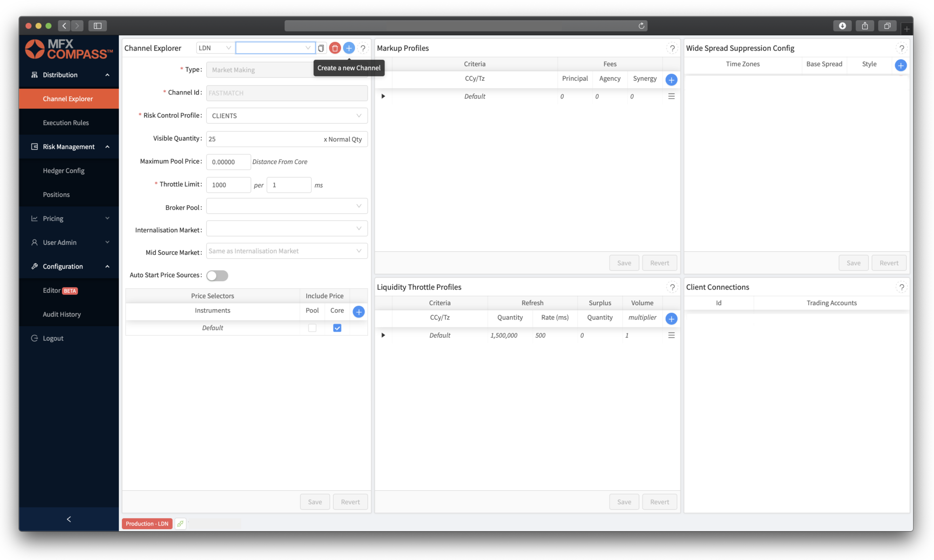Open Hedger Config page
This screenshot has height=560, width=934.
[69, 170]
